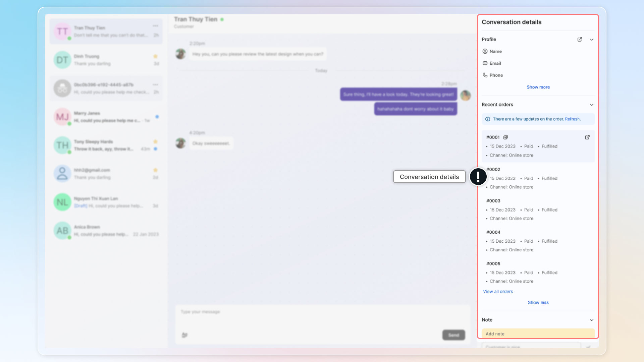Open View all orders link

(498, 292)
